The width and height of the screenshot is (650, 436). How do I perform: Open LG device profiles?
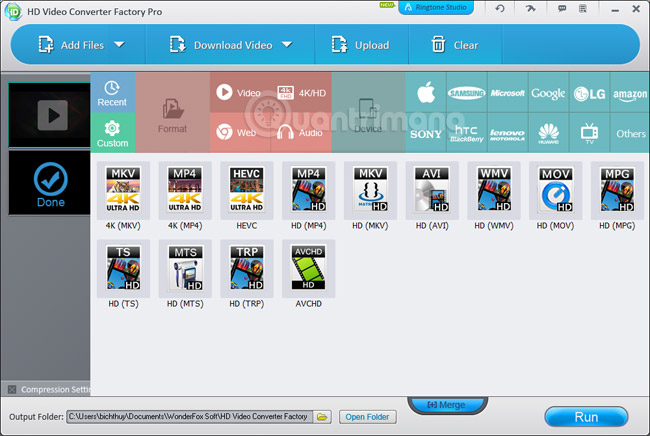click(x=589, y=92)
